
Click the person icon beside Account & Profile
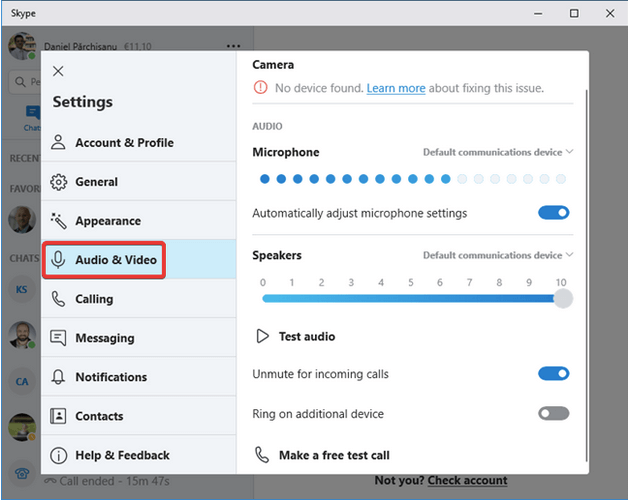pyautogui.click(x=58, y=142)
